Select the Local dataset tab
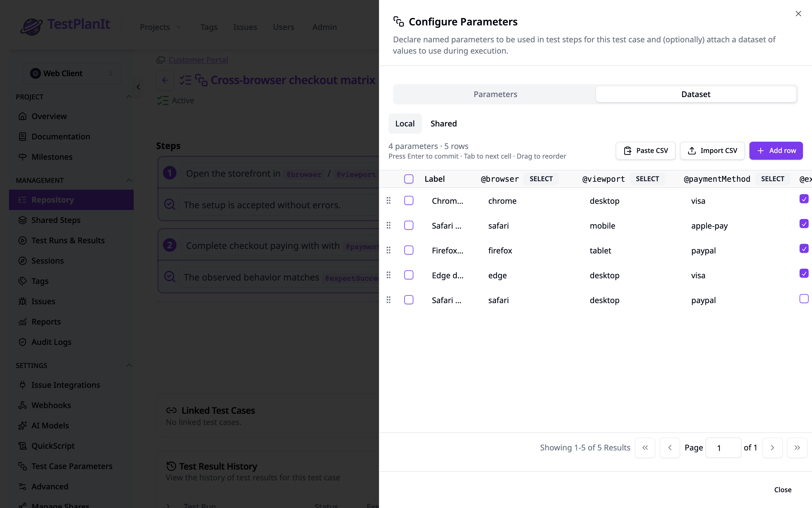This screenshot has width=812, height=508. 405,124
